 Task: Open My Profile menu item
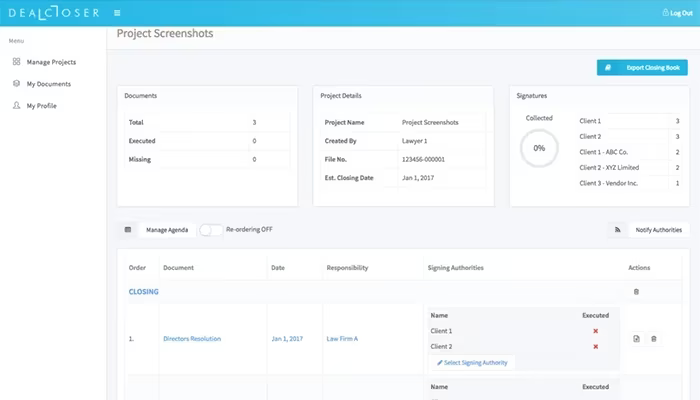pos(42,106)
